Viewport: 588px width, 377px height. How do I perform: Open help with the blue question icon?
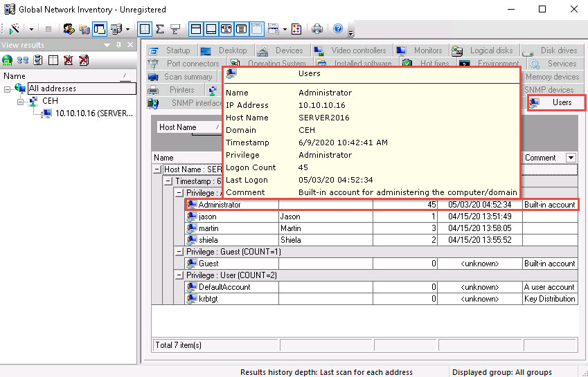338,28
